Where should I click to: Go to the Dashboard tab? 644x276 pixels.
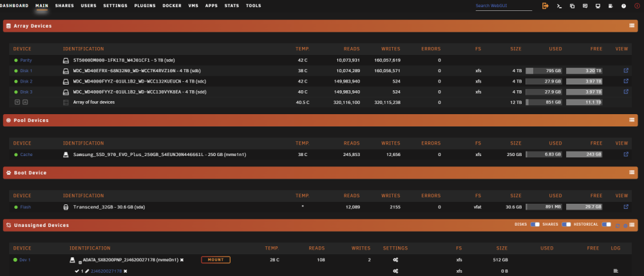pyautogui.click(x=14, y=6)
